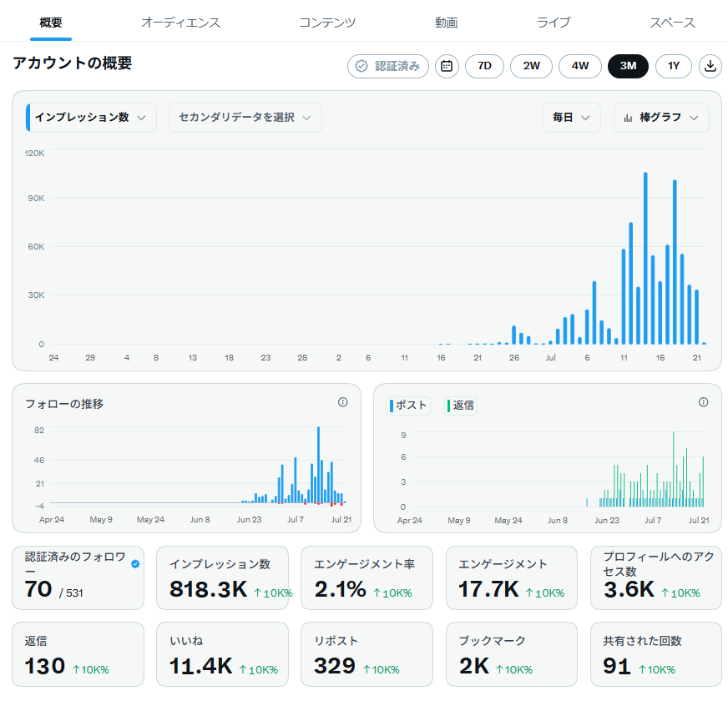Show info for posts and replies chart
Image resolution: width=728 pixels, height=706 pixels.
[x=704, y=402]
